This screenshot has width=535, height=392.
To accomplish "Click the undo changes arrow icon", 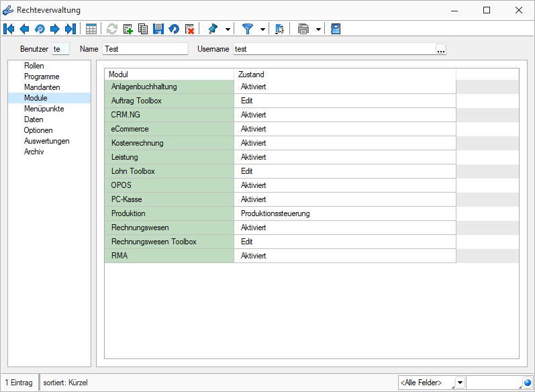I will point(174,29).
